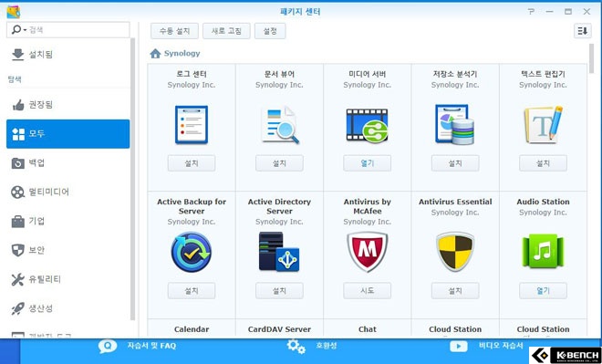Screen dimensions: 602x364
Task: Install Antivirus Essential package
Action: click(455, 291)
